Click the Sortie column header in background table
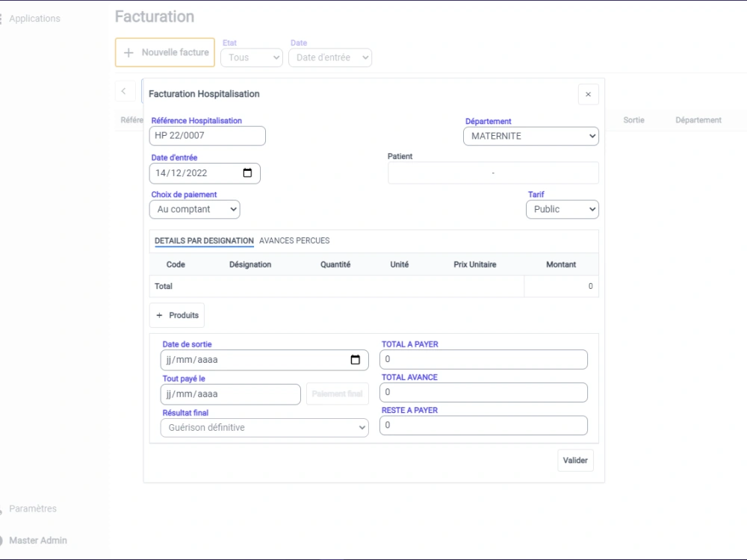This screenshot has height=560, width=747. coord(633,120)
